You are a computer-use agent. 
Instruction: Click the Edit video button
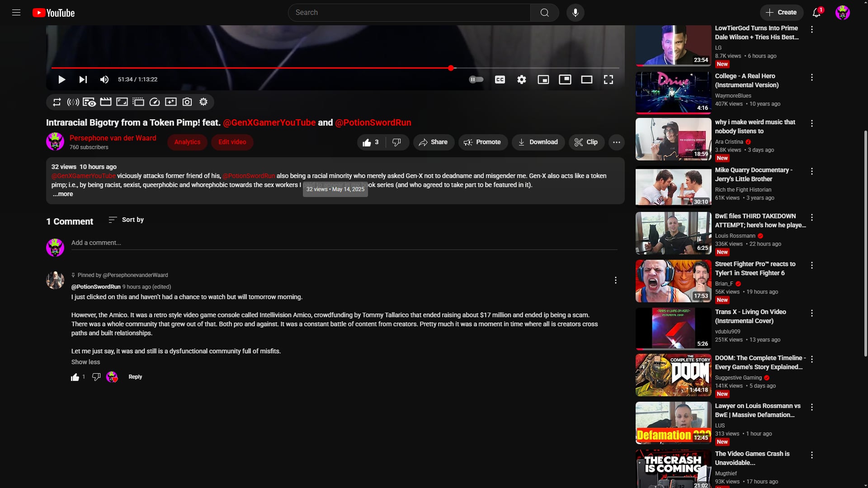pos(232,142)
